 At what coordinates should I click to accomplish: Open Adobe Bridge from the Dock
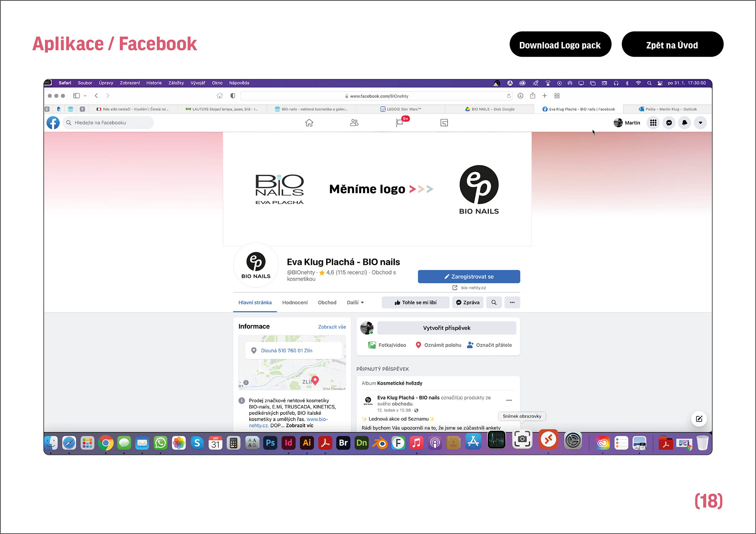coord(343,443)
